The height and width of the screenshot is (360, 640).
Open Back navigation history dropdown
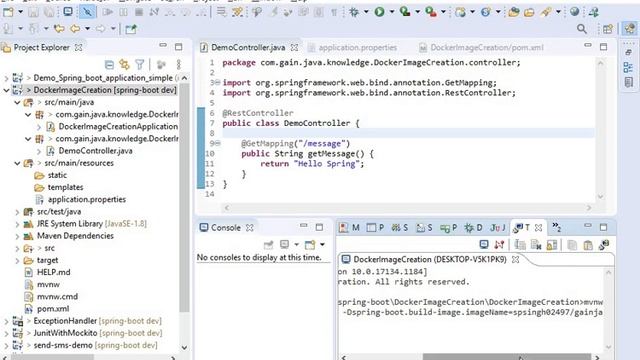pos(87,29)
